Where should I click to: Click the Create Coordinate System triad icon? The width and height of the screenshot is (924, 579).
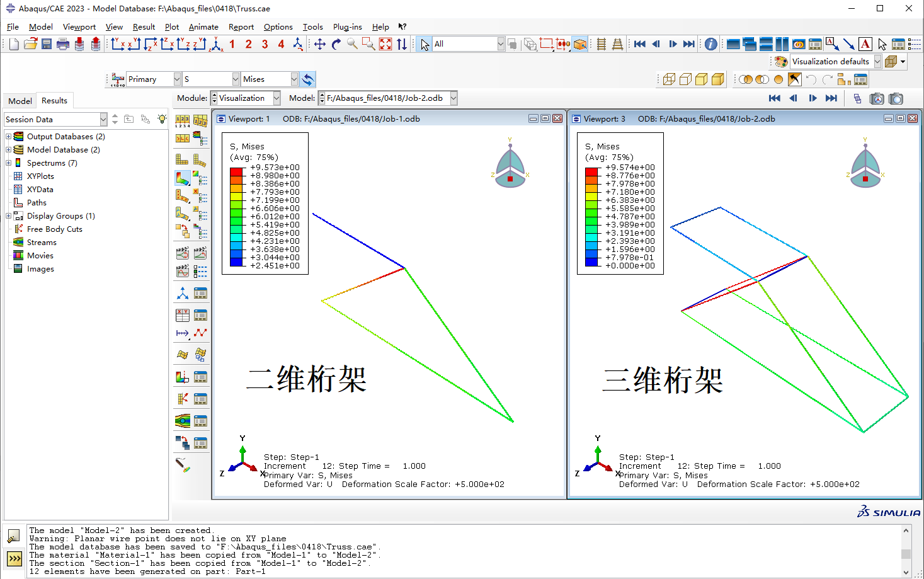pos(182,293)
